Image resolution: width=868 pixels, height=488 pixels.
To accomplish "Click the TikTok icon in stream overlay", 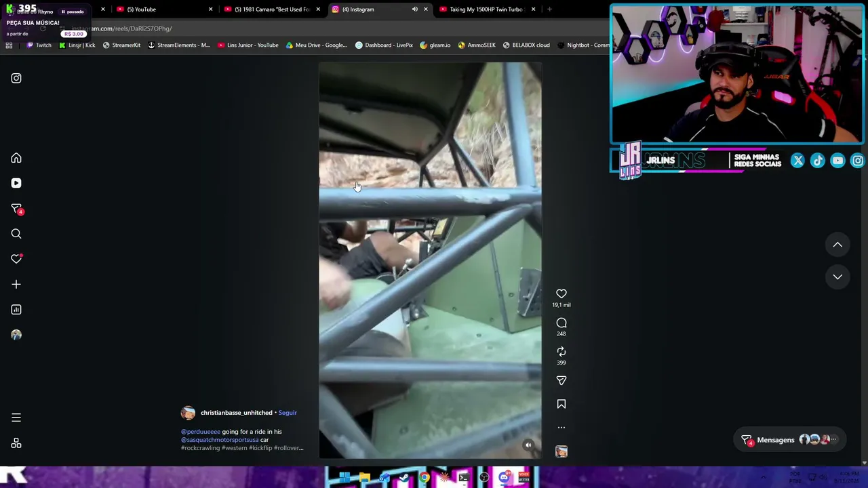I will [x=818, y=161].
